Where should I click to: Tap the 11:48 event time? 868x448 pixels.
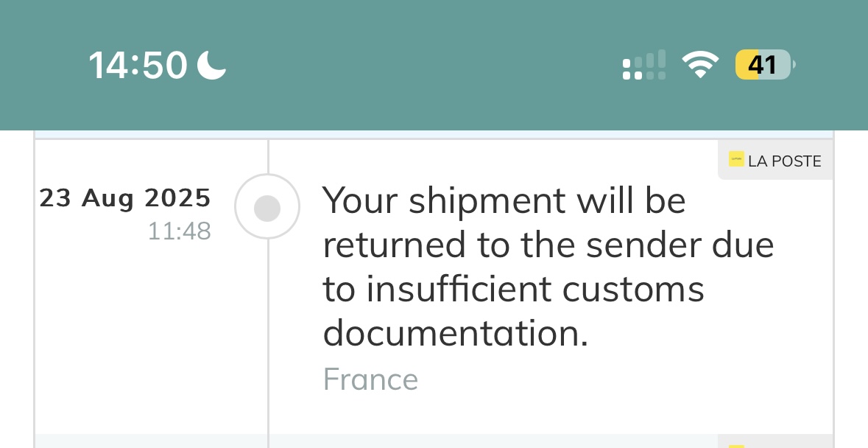coord(180,231)
